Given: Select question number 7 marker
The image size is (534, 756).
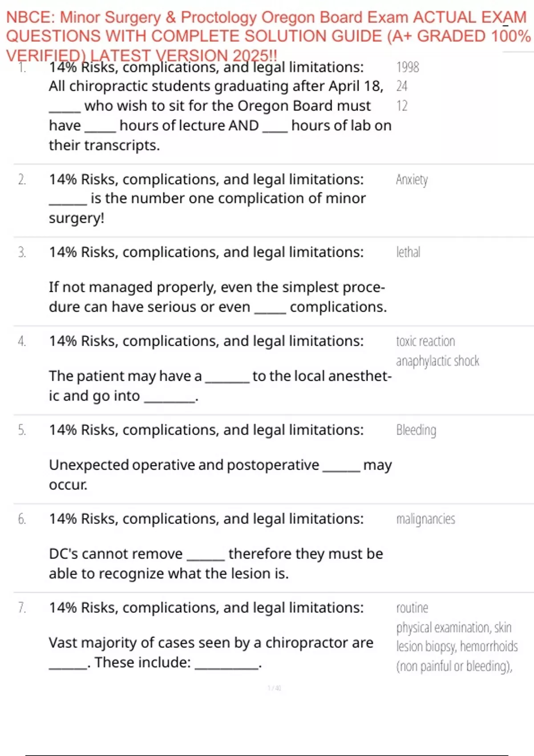Looking at the screenshot, I should 22,608.
